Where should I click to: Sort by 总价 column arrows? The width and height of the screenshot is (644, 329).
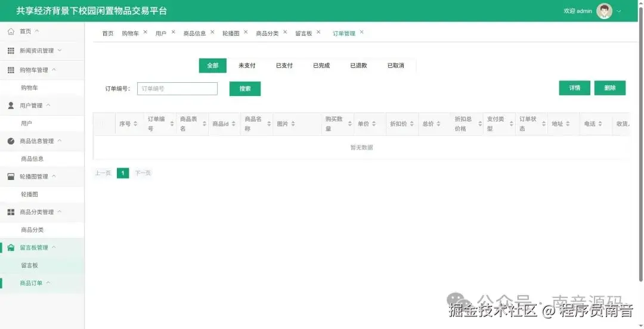438,123
